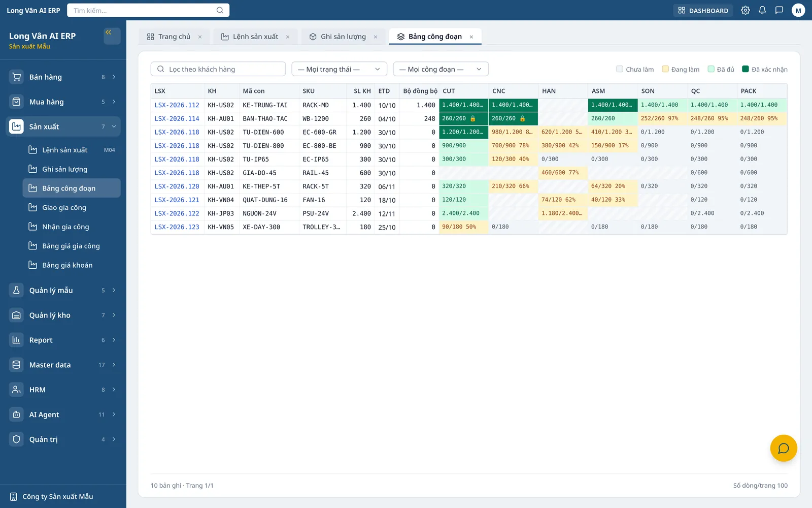Open Giao gia công in sidebar
The height and width of the screenshot is (508, 812).
72,207
